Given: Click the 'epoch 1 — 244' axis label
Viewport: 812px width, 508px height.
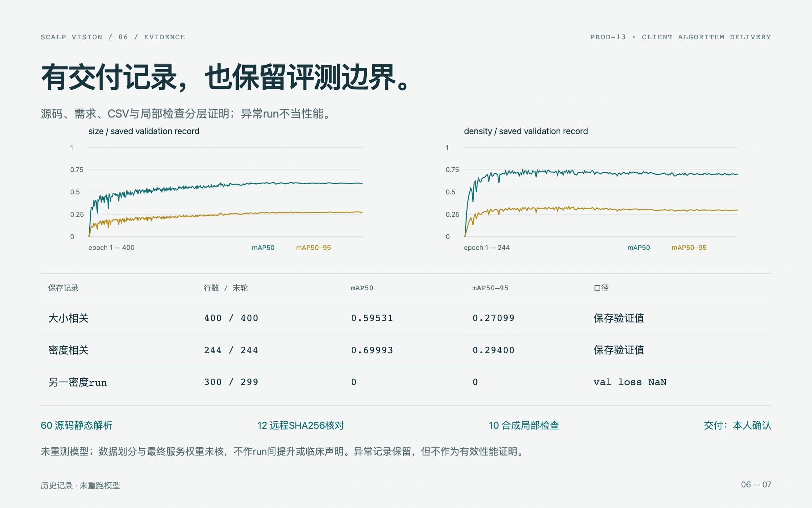Looking at the screenshot, I should click(x=487, y=248).
